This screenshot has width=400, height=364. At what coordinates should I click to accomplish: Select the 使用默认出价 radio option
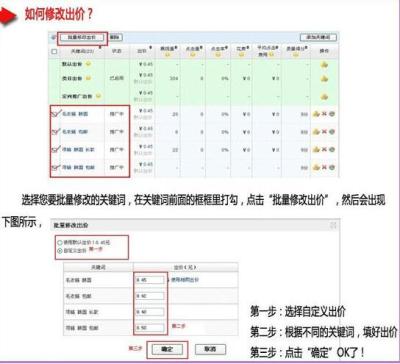[x=60, y=243]
